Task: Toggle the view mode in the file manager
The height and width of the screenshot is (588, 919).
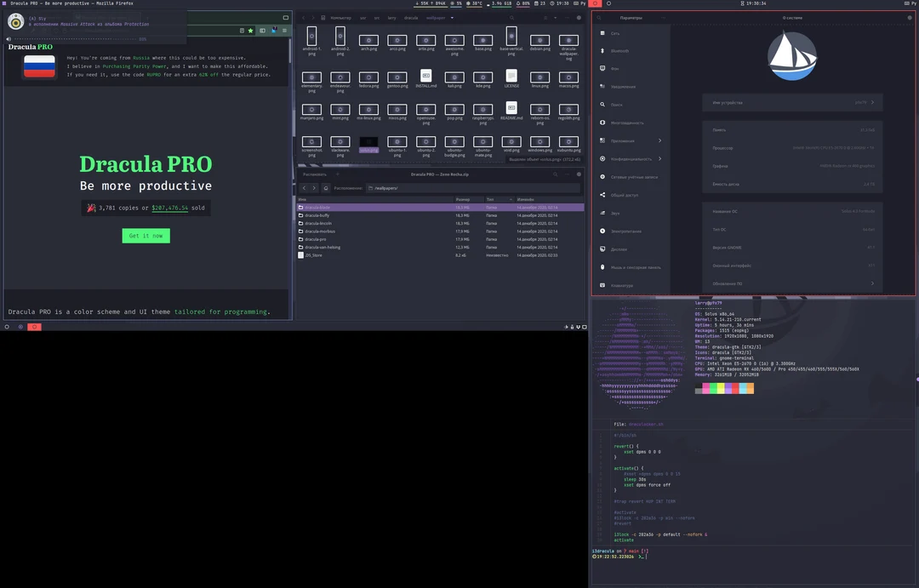Action: pos(545,18)
